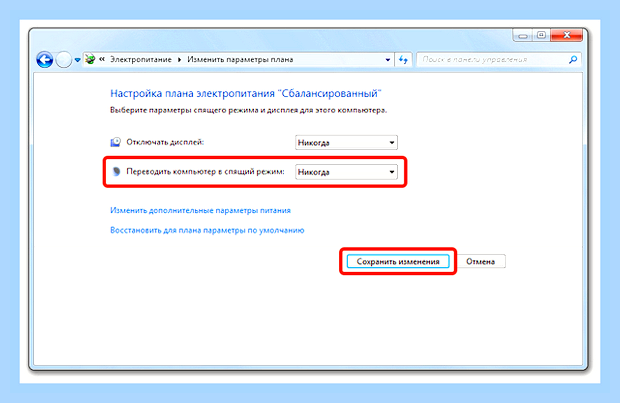The height and width of the screenshot is (403, 620).
Task: Click the heading Настройка плана электропитания
Action: 246,93
